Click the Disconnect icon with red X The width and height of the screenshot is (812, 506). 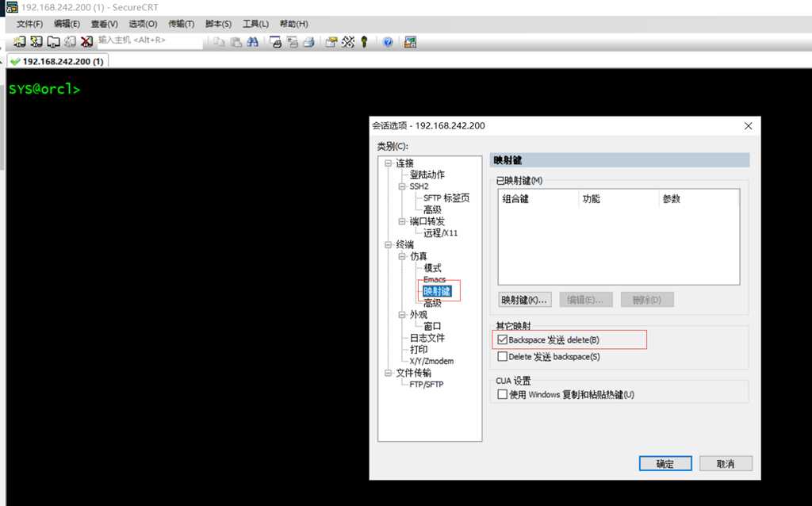point(86,41)
